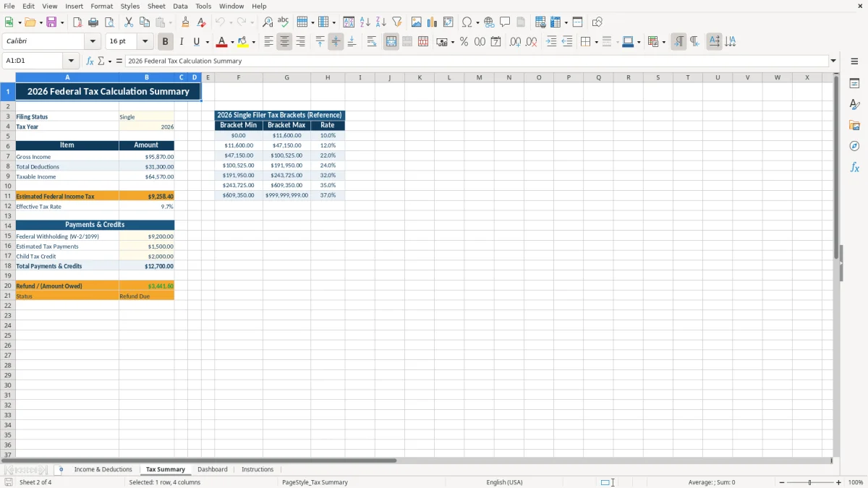This screenshot has width=868, height=488.
Task: Toggle AutoFilter funnel icon
Action: click(396, 22)
